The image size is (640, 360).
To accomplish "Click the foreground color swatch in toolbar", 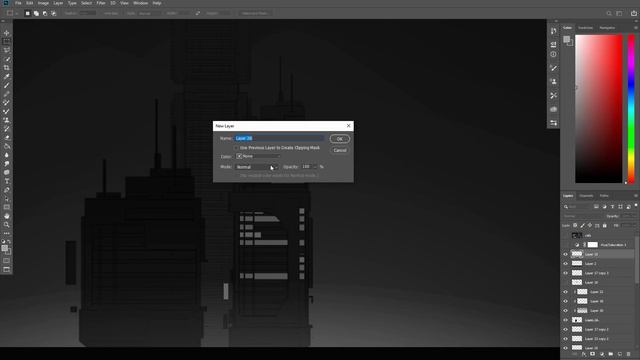I will (4, 249).
